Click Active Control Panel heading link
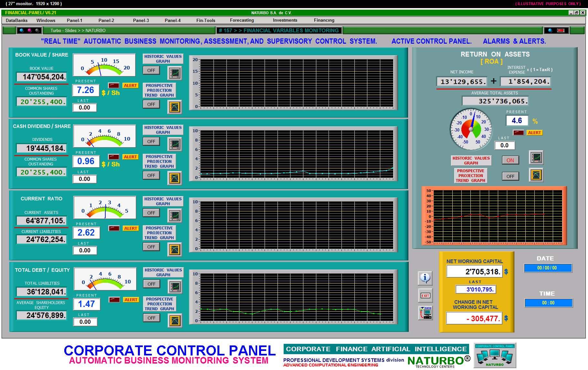The height and width of the screenshot is (370, 588). pyautogui.click(x=432, y=41)
